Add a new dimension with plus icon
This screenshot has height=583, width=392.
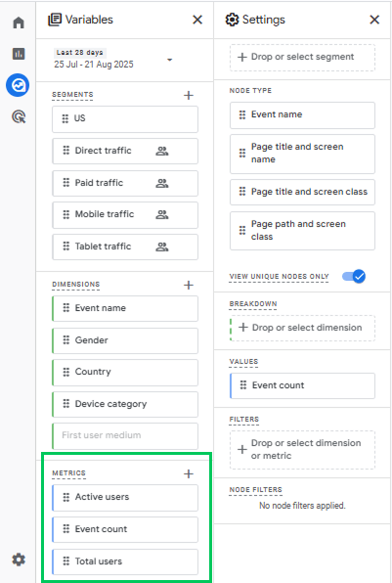tap(189, 285)
